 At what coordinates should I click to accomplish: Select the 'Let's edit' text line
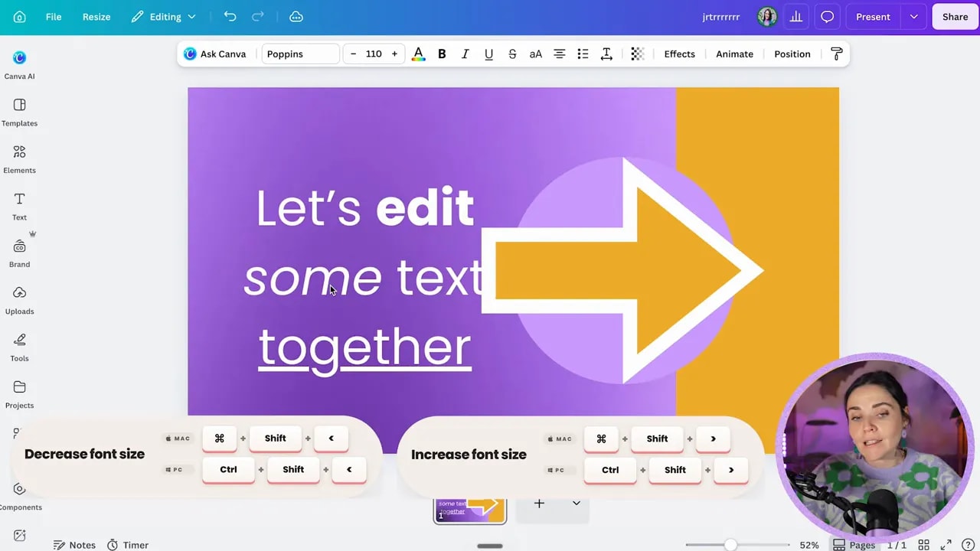pyautogui.click(x=365, y=207)
